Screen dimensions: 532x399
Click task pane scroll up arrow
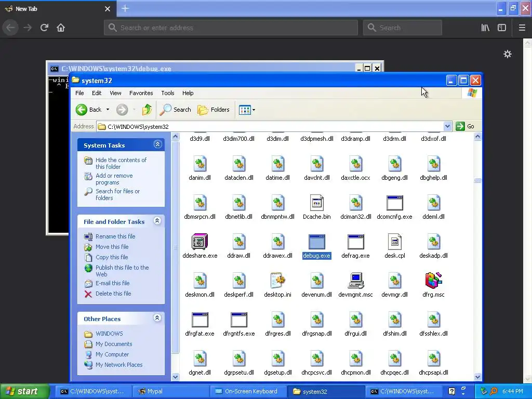[x=176, y=137]
